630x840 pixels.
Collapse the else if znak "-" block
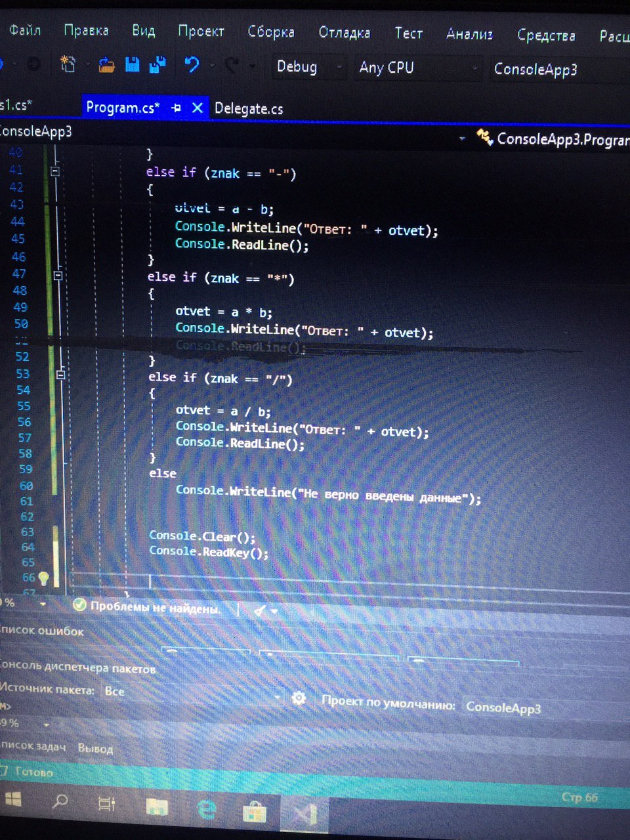pyautogui.click(x=56, y=171)
